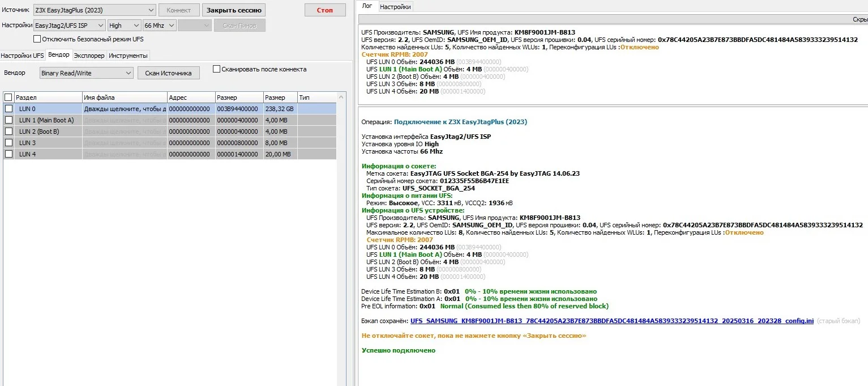Click the LUN 0 file name cell
Screen dimensions: 868x386
pos(125,109)
